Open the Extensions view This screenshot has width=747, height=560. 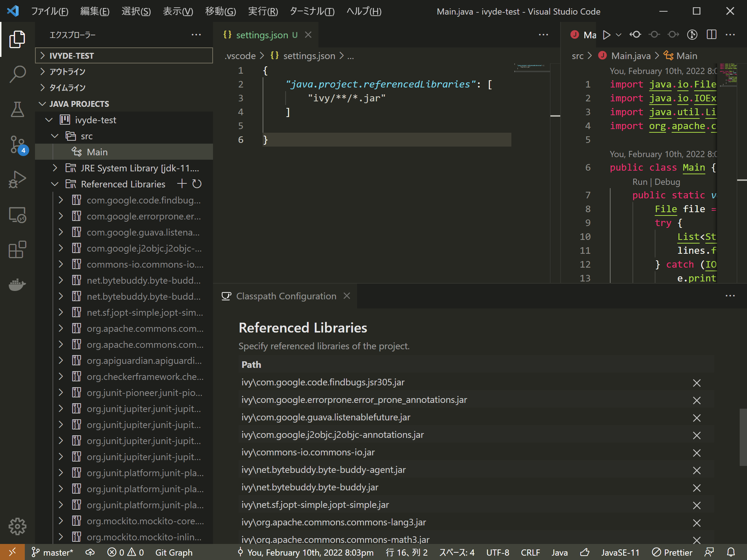point(17,250)
